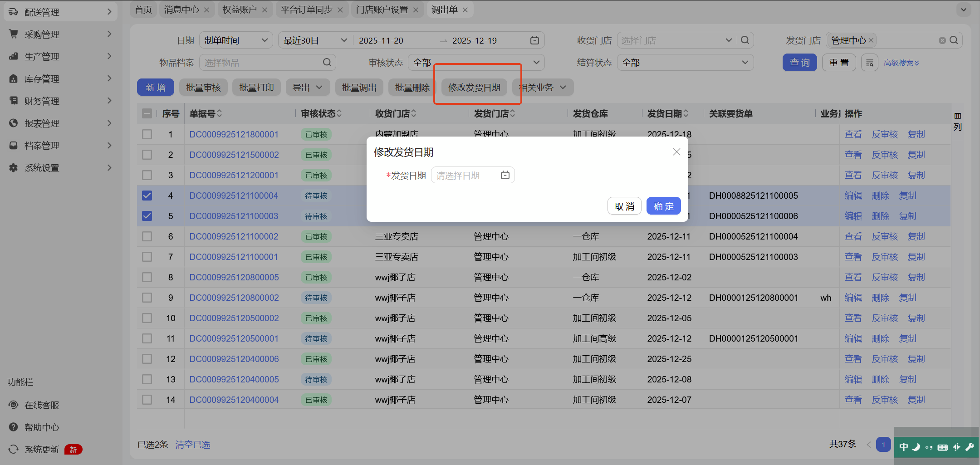Viewport: 980px width, 465px height.
Task: Click the search icon beside 收货门店
Action: (x=745, y=40)
